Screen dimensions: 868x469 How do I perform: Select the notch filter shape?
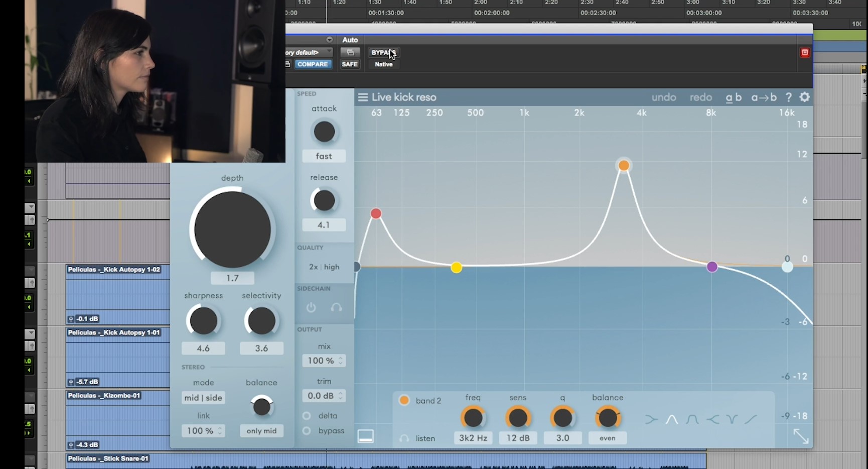(x=732, y=419)
